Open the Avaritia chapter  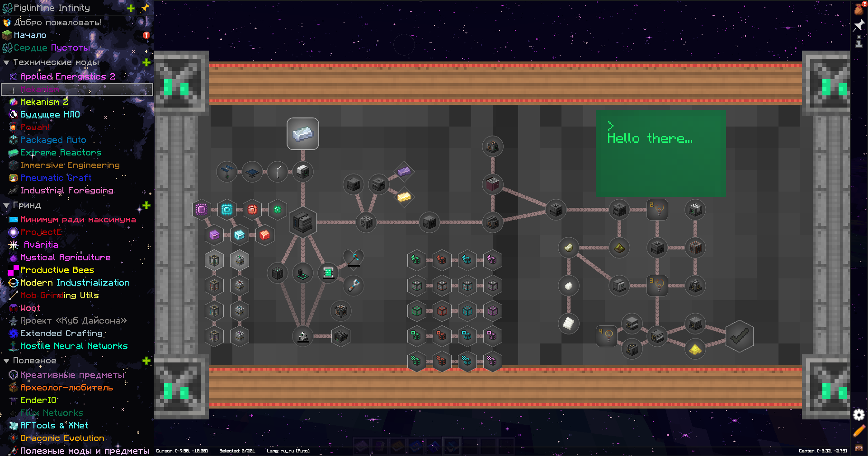pyautogui.click(x=77, y=244)
